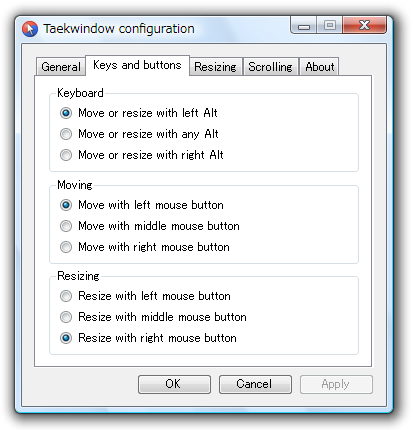Click the disabled maximize button
The image size is (413, 430).
330,25
